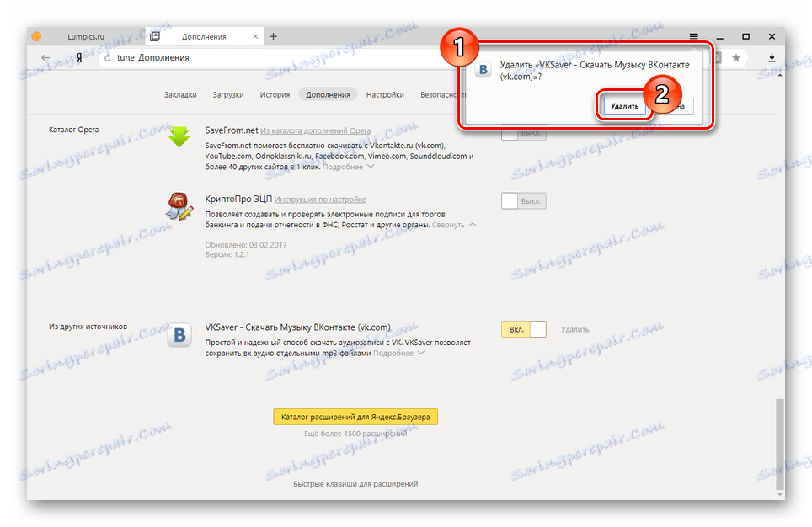Open Инструкция по настройке link
The width and height of the screenshot is (812, 527).
pyautogui.click(x=320, y=200)
